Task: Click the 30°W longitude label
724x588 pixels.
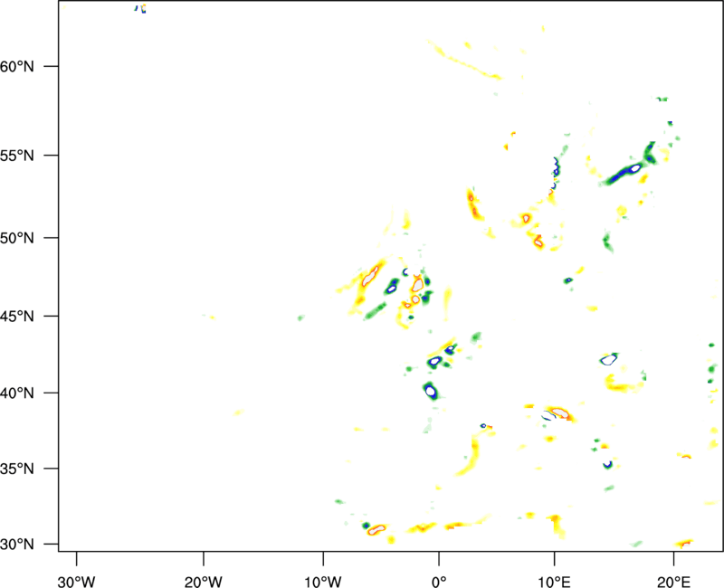Action: (x=76, y=582)
